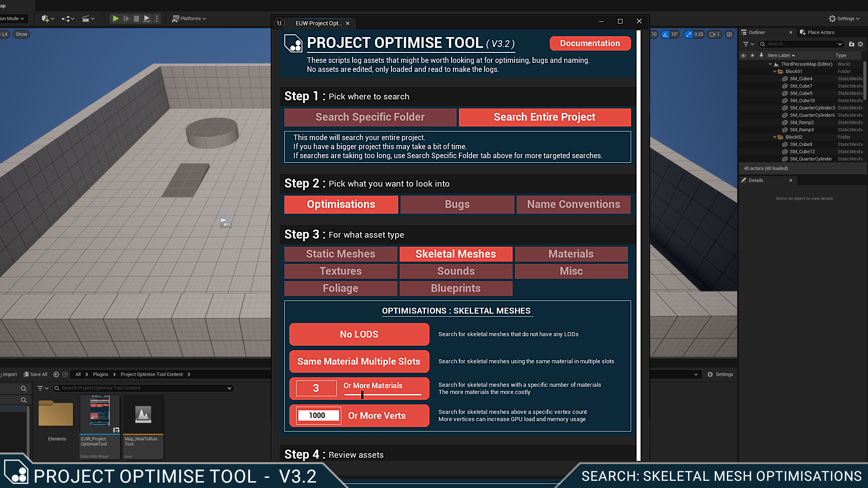868x488 pixels.
Task: Collapse the Block02 folder in Outliner
Action: pyautogui.click(x=774, y=137)
